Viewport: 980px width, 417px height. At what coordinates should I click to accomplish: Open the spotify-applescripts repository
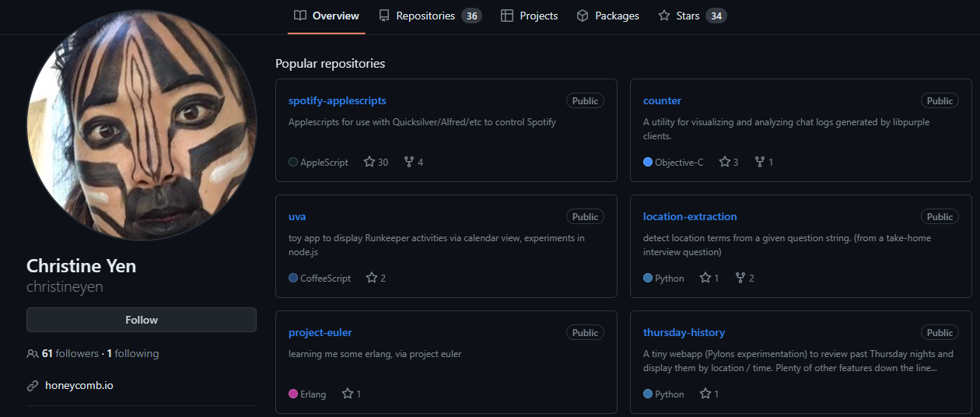point(338,100)
